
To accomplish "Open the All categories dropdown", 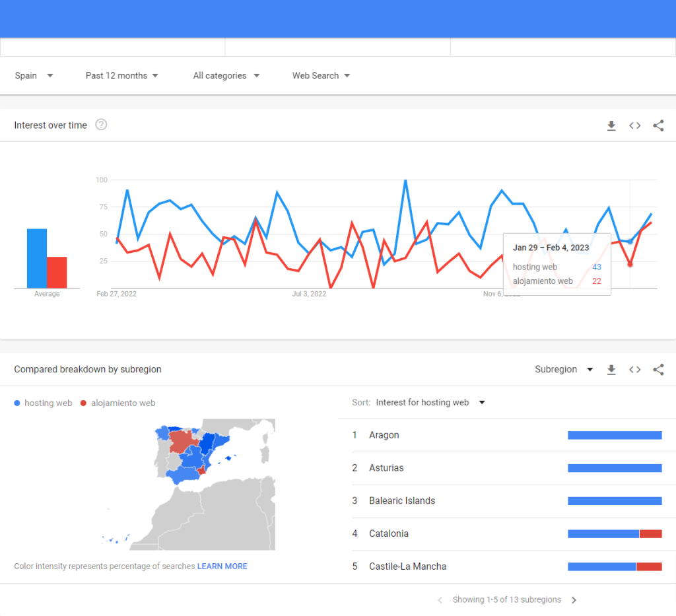I will point(226,76).
